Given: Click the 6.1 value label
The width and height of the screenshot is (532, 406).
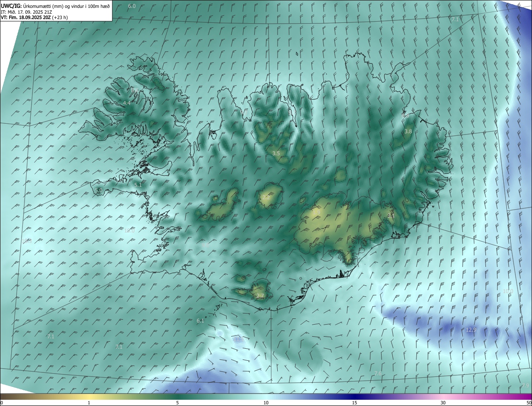Looking at the screenshot, I should pos(200,321).
